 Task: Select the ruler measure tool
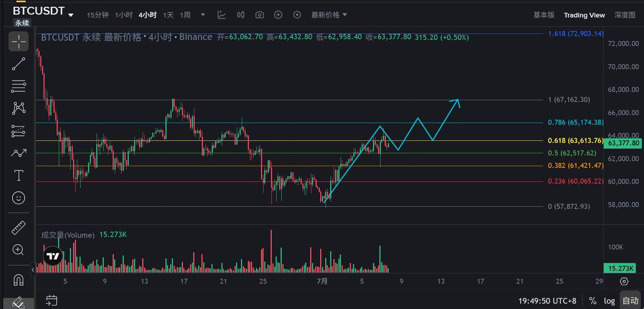click(18, 228)
